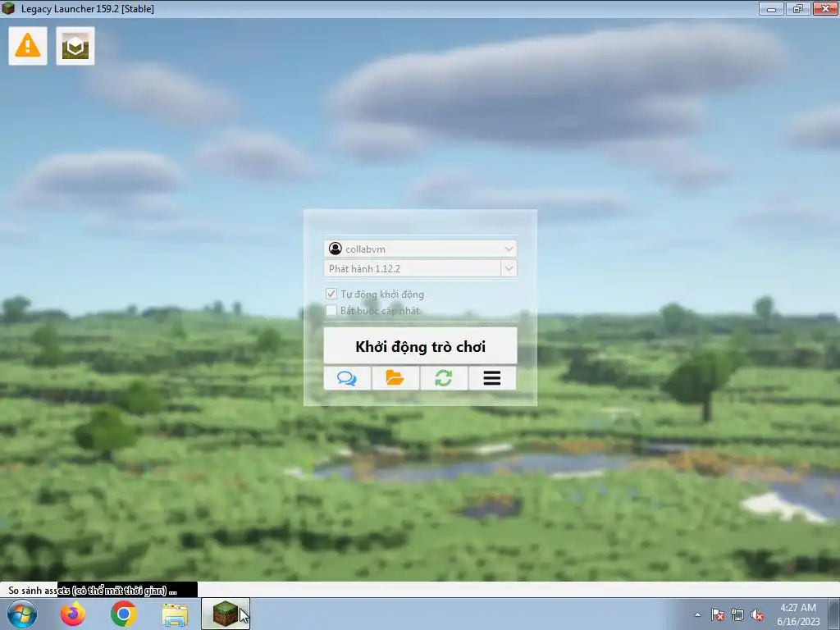Click the asset comparison progress bar
840x630 pixels.
[420, 590]
